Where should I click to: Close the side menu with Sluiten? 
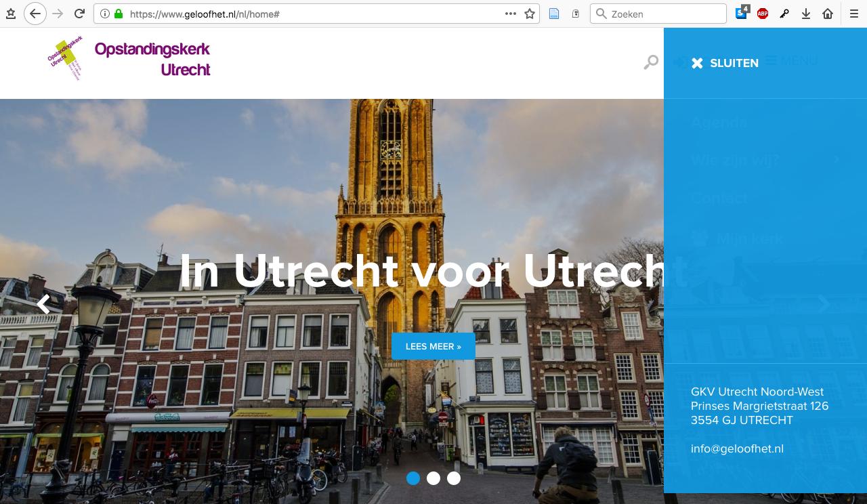click(725, 63)
